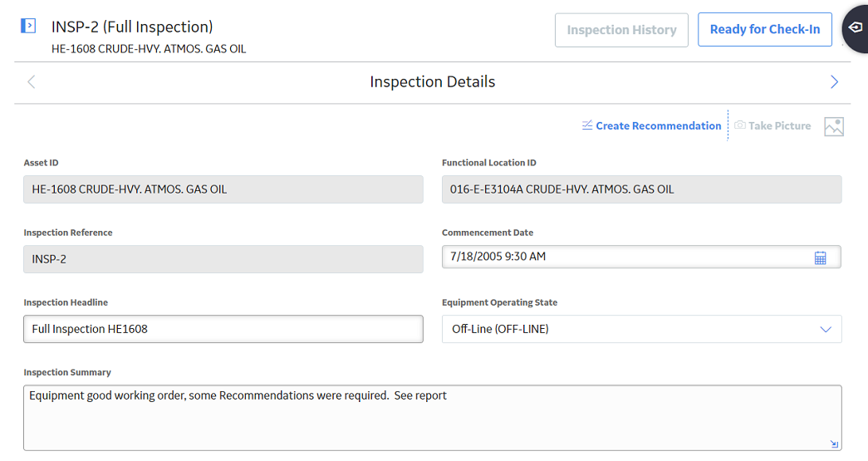Grab the Inspection Summary resize handle
This screenshot has height=461, width=868.
tap(834, 444)
